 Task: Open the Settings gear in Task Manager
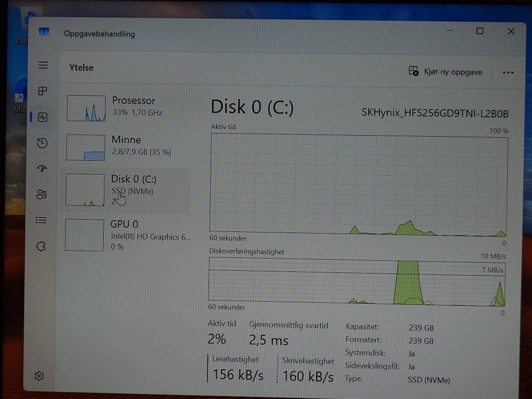tap(39, 376)
